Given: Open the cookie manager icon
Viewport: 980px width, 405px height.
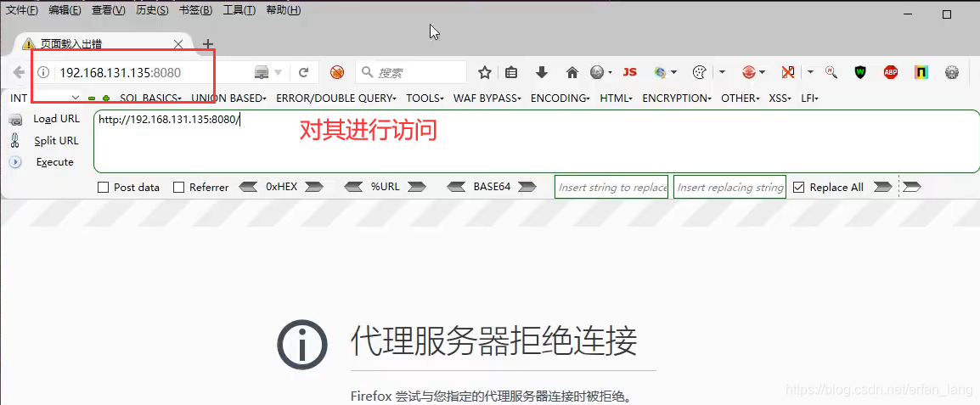Looking at the screenshot, I should pyautogui.click(x=699, y=72).
